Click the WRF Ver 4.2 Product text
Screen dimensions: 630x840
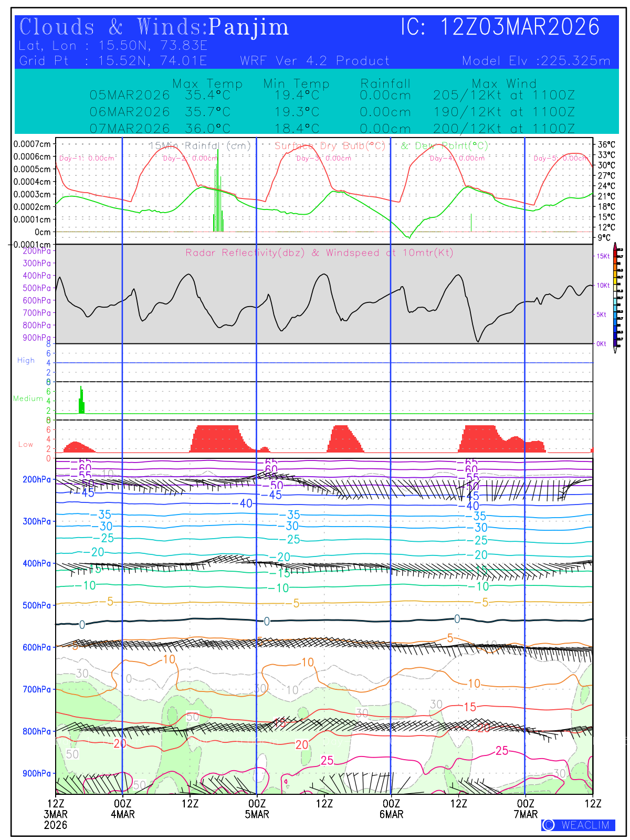click(314, 61)
